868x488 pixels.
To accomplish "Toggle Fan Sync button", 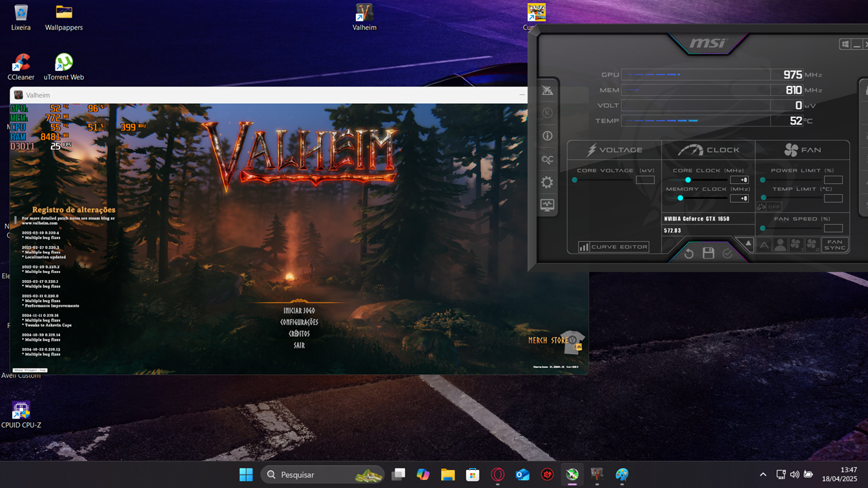I will coord(834,245).
